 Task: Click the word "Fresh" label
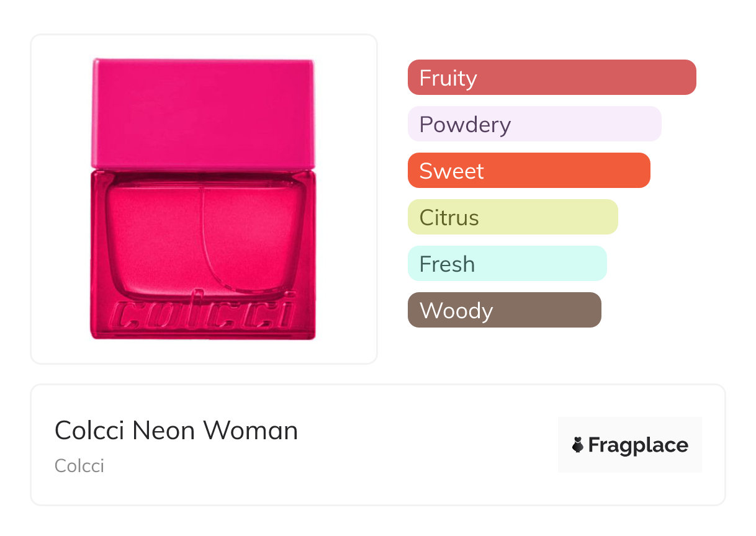[447, 264]
